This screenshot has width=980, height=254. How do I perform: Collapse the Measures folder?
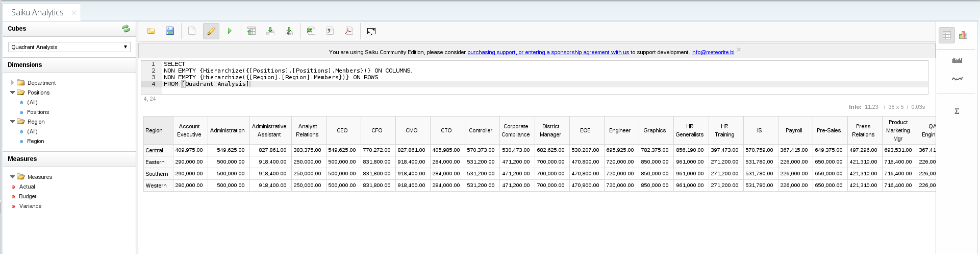pos(13,177)
